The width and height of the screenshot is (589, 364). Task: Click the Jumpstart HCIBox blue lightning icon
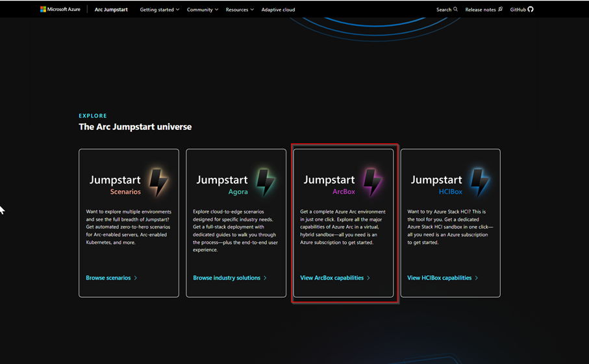479,183
